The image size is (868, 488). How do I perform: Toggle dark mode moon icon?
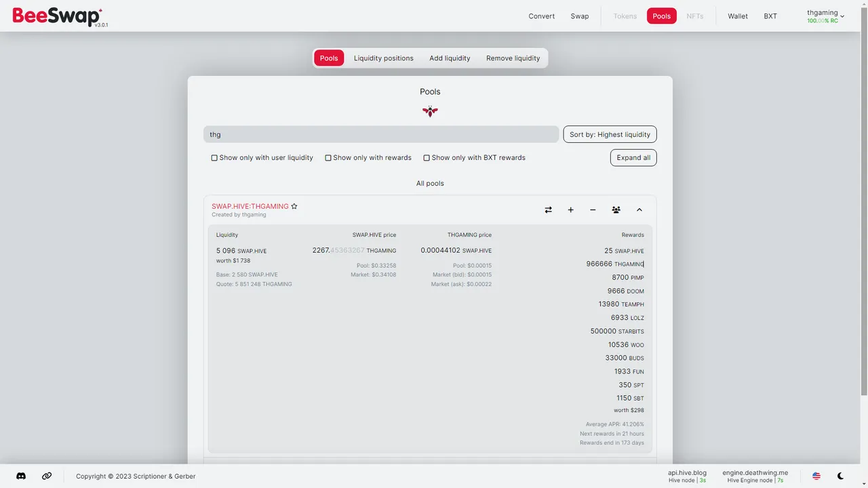(x=841, y=476)
